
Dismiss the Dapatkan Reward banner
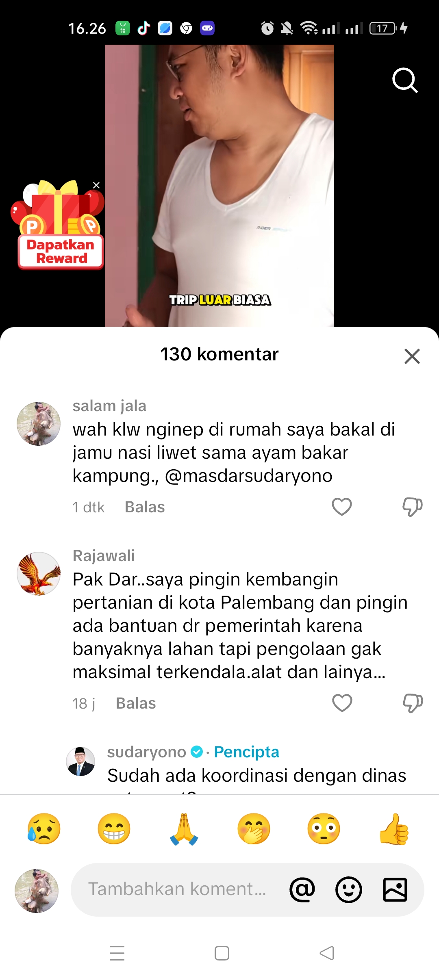pyautogui.click(x=96, y=185)
